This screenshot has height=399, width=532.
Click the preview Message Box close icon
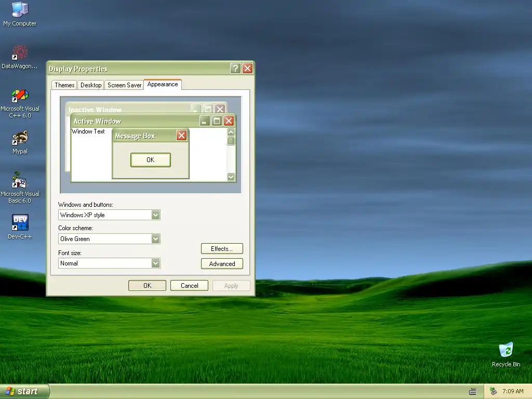[181, 136]
